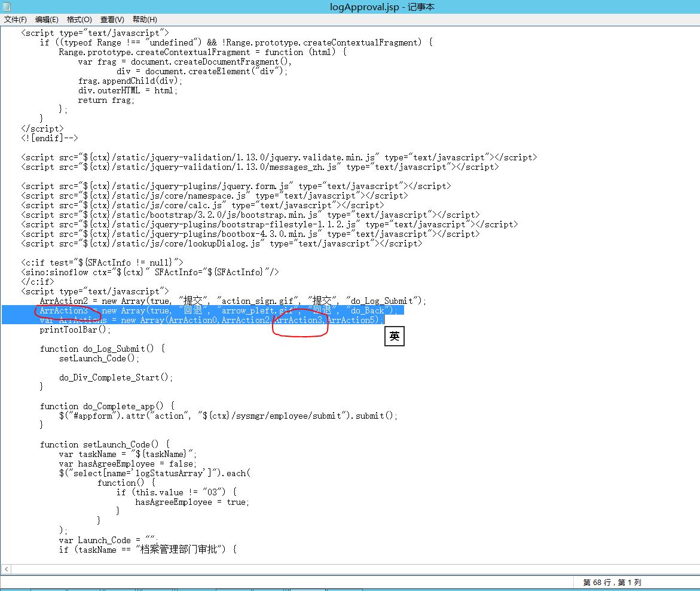Click the line "div = document.createElement('div');"
Viewport: 700px width, 591px height.
click(x=202, y=71)
